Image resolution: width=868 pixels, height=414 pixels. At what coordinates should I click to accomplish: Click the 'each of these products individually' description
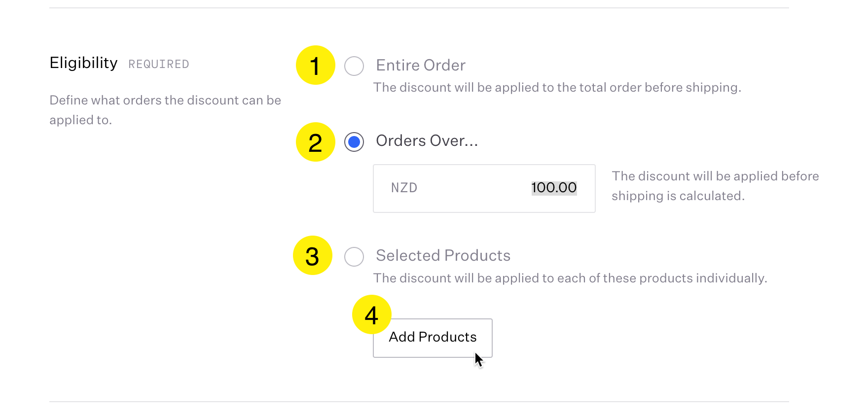pos(570,278)
